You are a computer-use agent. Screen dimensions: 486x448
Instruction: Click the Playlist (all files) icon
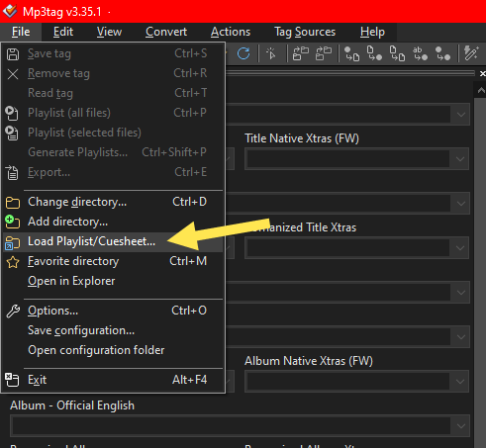12,113
